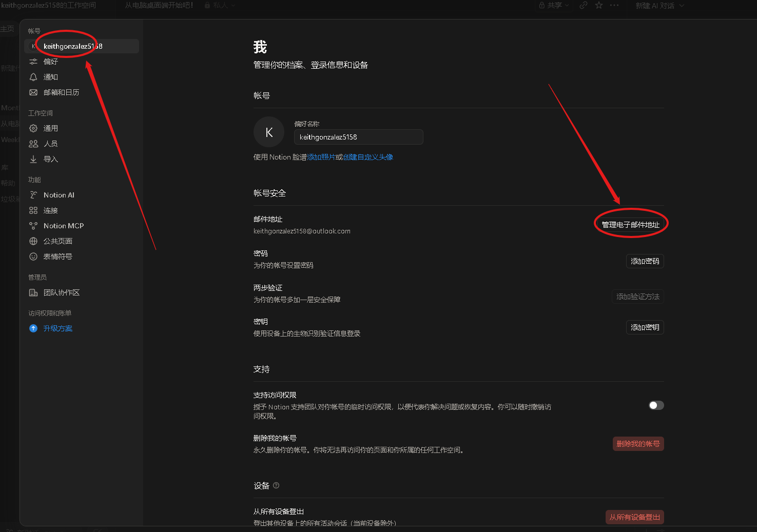This screenshot has height=532, width=757.
Task: Open the 共享 share dropdown in top bar
Action: click(554, 5)
